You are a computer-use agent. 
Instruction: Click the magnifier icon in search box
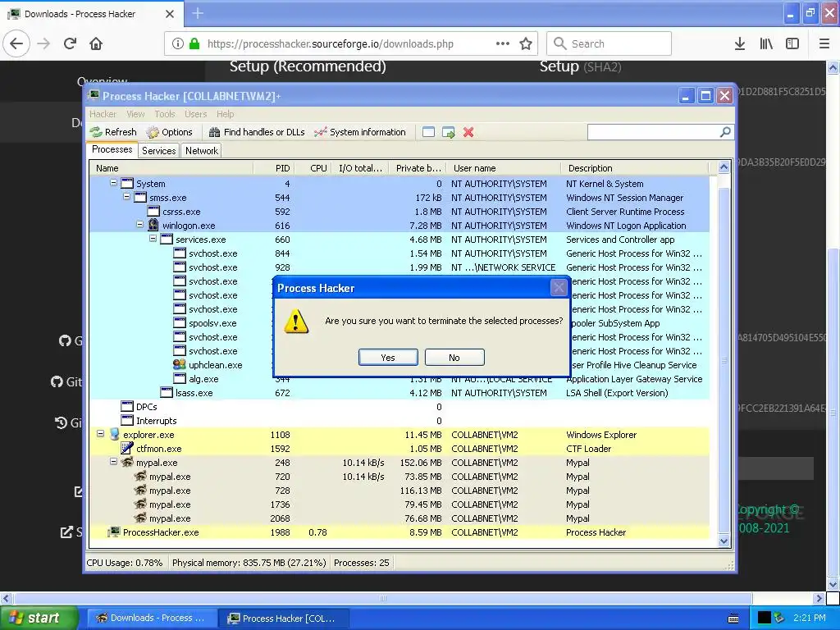click(x=725, y=132)
